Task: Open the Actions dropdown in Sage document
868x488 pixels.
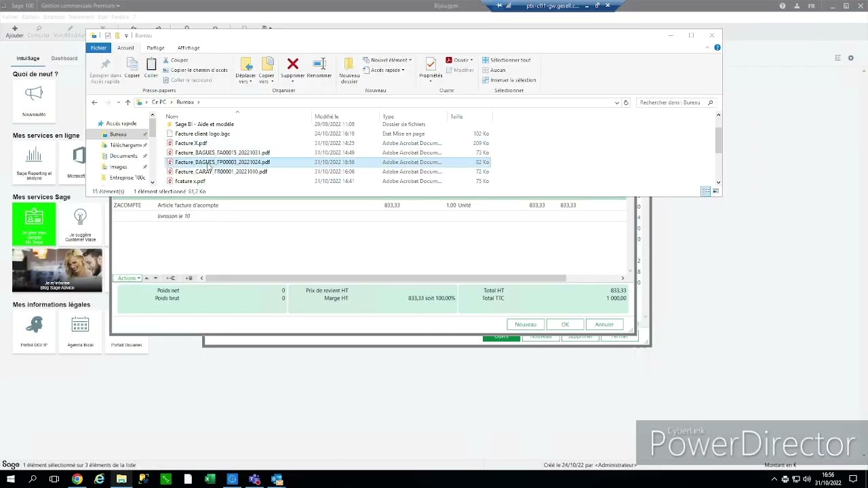Action: (128, 278)
